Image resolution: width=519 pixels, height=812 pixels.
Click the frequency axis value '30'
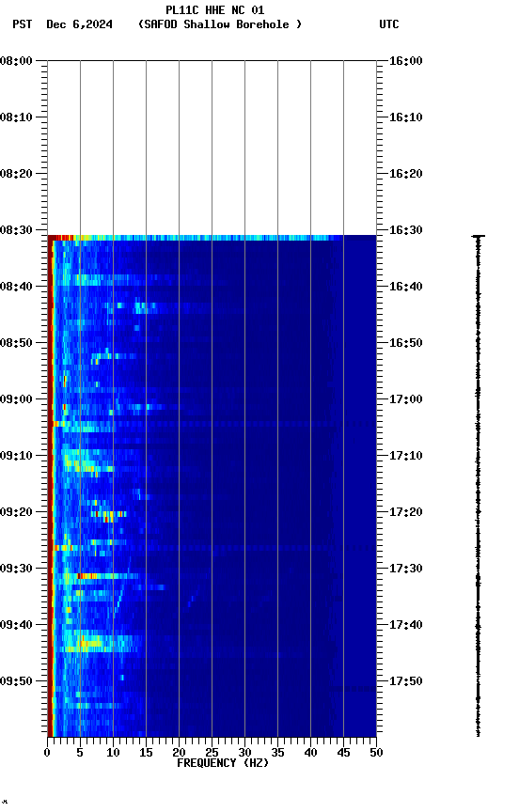click(244, 753)
